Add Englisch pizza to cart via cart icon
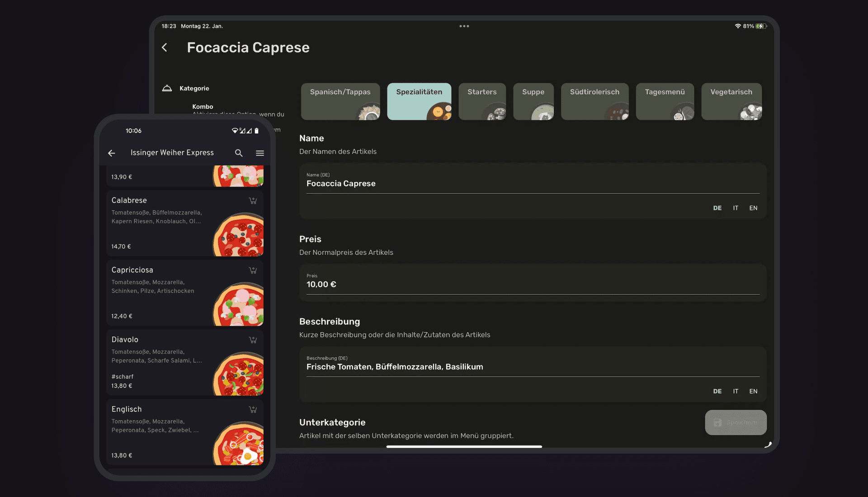868x497 pixels. pos(253,409)
